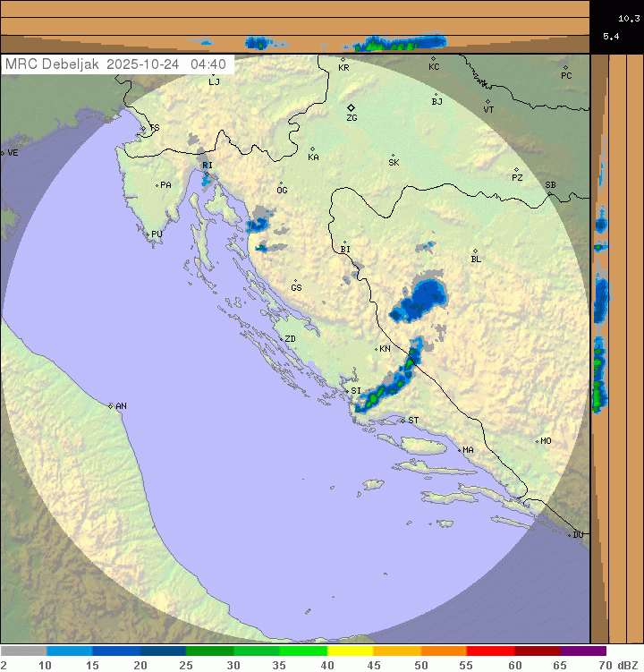Click the ZG Zagreb diamond marker
Viewport: 644px width, 672px height.
[x=351, y=107]
